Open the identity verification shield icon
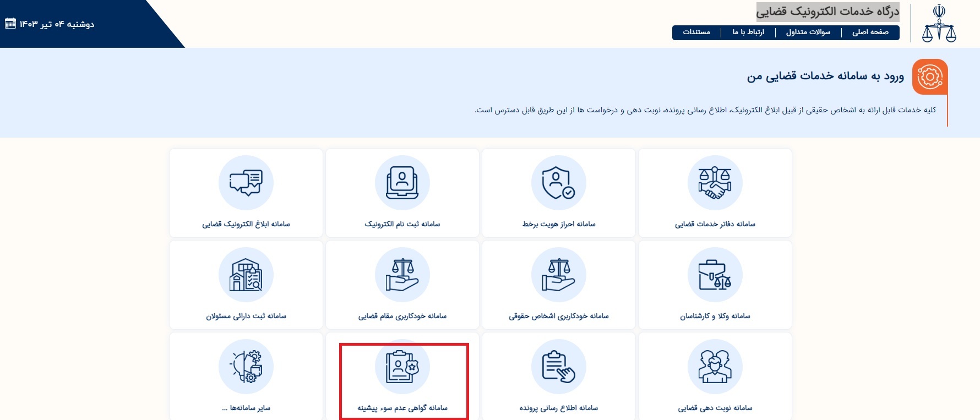The width and height of the screenshot is (980, 420). click(x=558, y=183)
